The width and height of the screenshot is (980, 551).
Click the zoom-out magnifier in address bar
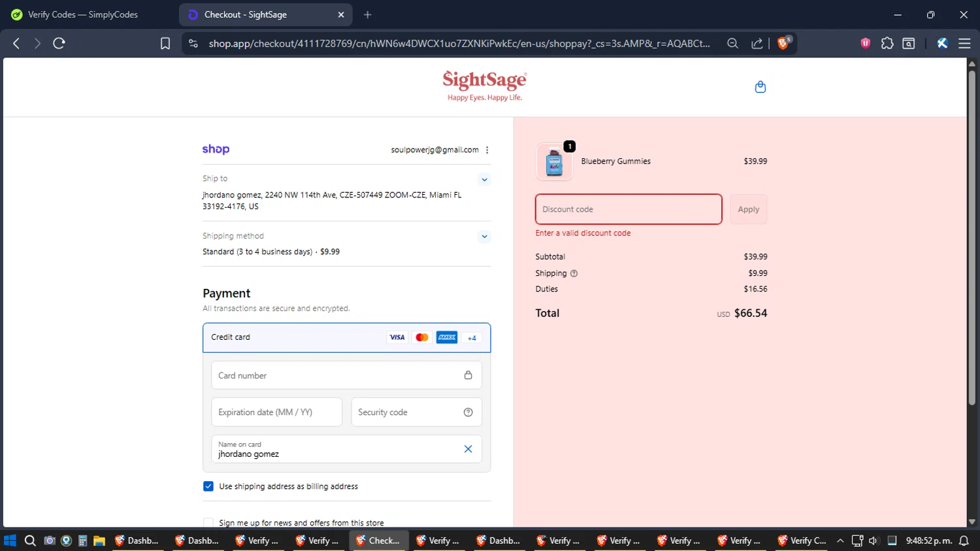click(x=732, y=43)
